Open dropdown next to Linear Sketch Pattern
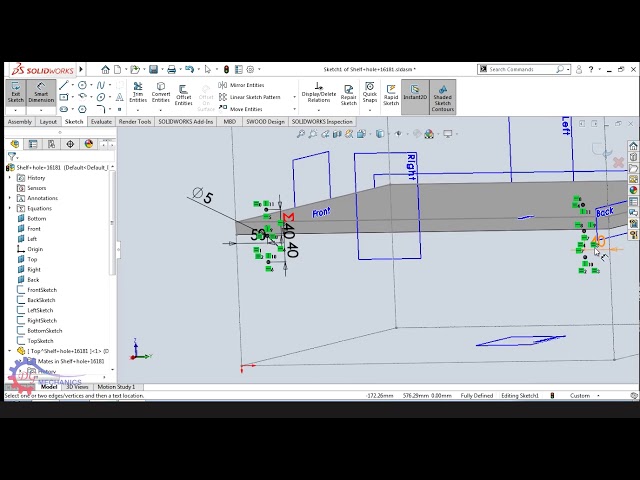 click(x=295, y=97)
